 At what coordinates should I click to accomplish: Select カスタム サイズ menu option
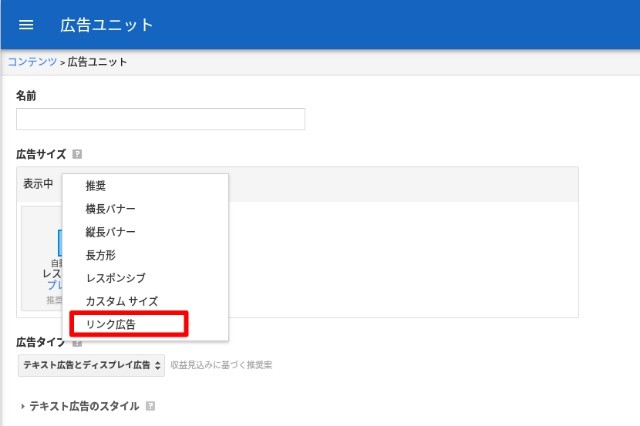pyautogui.click(x=145, y=302)
